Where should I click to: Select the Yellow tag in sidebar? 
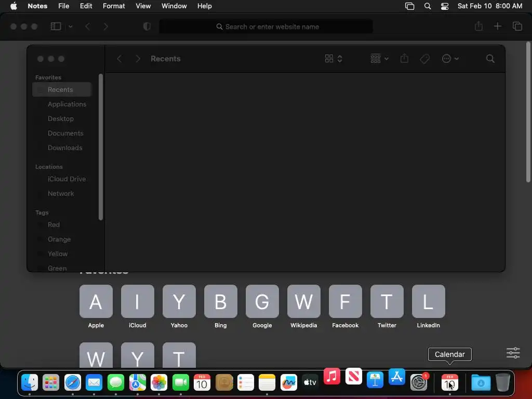pos(62,254)
